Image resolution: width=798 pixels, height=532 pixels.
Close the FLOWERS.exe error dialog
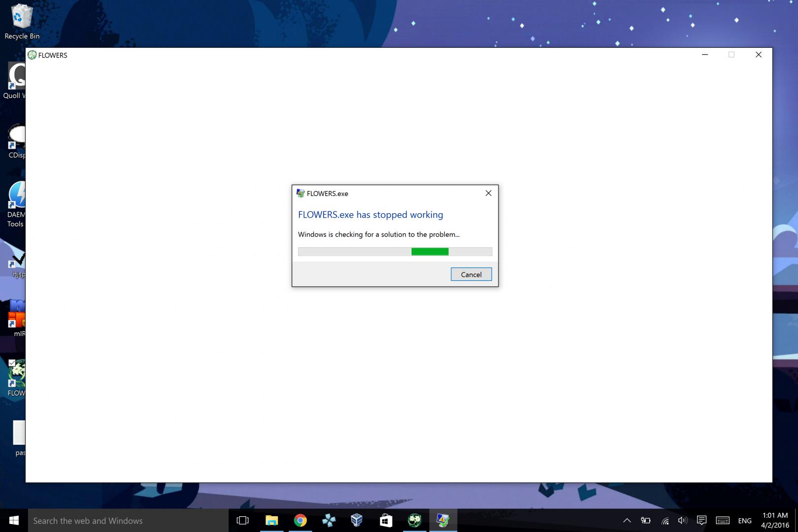488,193
